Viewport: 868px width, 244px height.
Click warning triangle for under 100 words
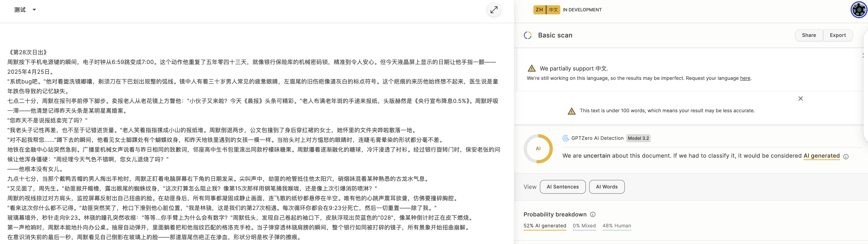[572, 111]
